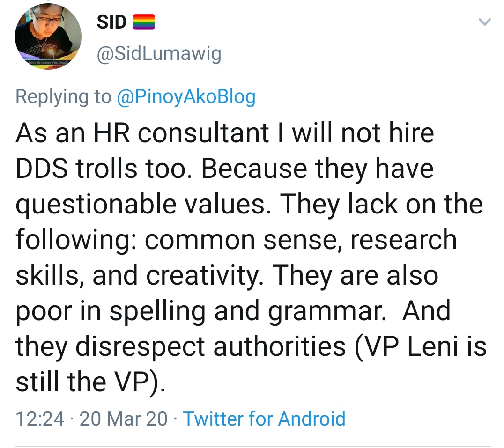The height and width of the screenshot is (448, 504).
Task: Click the 'Replying to' label
Action: [x=63, y=96]
